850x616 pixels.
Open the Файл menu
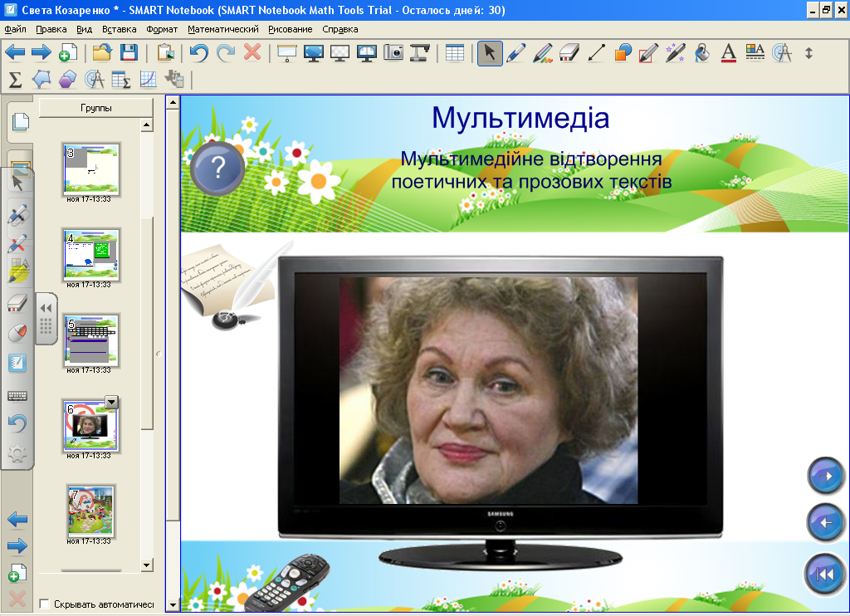click(x=15, y=29)
